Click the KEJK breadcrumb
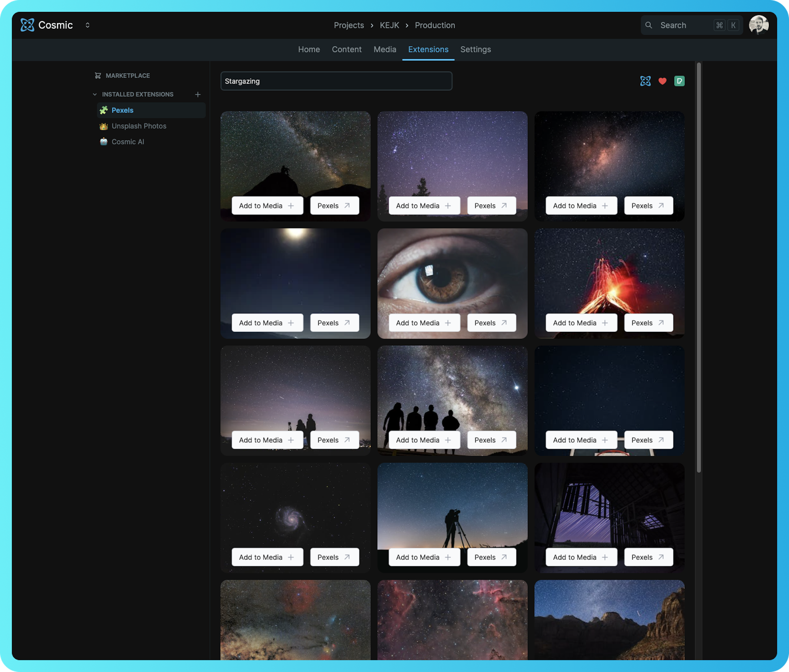Image resolution: width=789 pixels, height=672 pixels. pyautogui.click(x=389, y=25)
